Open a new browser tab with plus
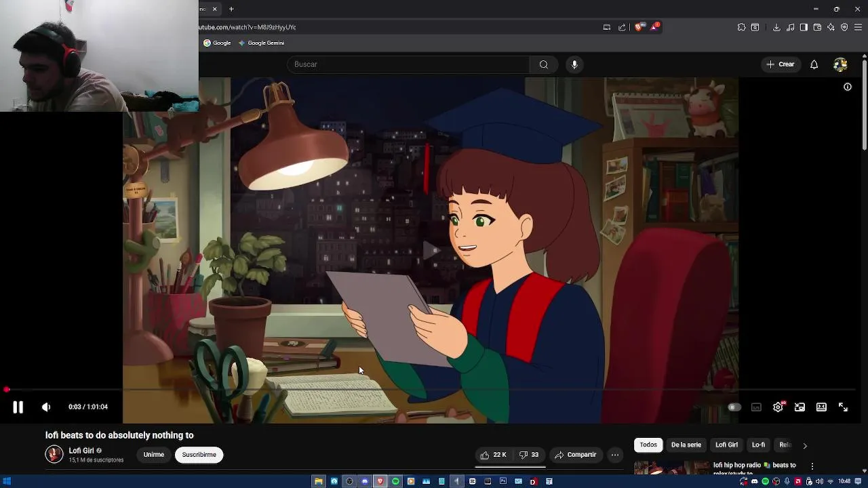The image size is (868, 488). pyautogui.click(x=231, y=9)
